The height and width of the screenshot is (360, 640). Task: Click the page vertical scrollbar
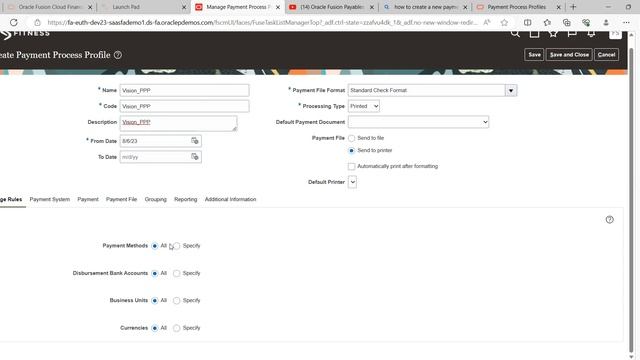tap(631, 200)
